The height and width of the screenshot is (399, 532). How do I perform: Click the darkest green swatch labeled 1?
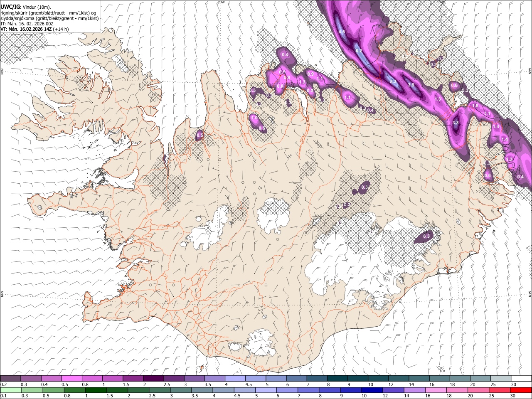coord(96,390)
